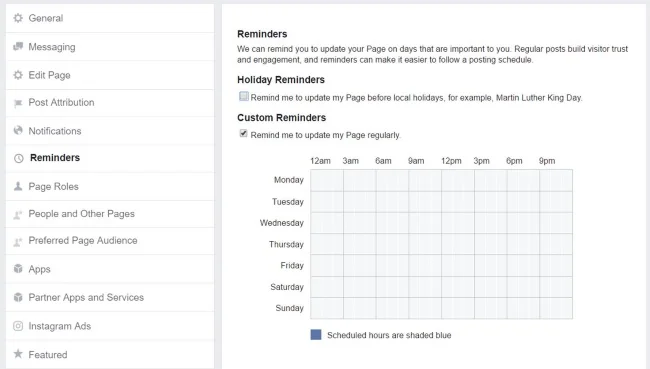650x369 pixels.
Task: Click the blue scheduled hours legend swatch
Action: [x=316, y=335]
